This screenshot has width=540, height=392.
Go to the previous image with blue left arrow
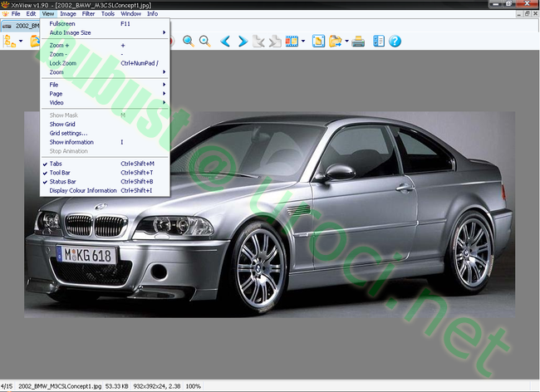click(x=225, y=42)
